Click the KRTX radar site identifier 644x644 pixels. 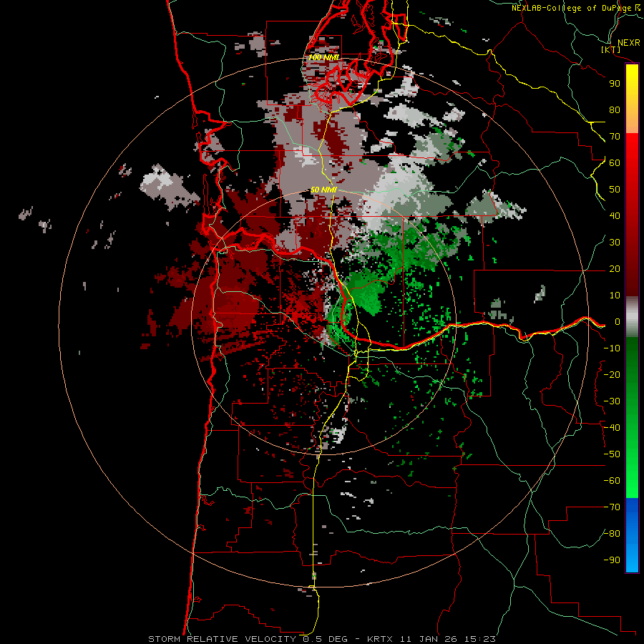click(x=380, y=639)
